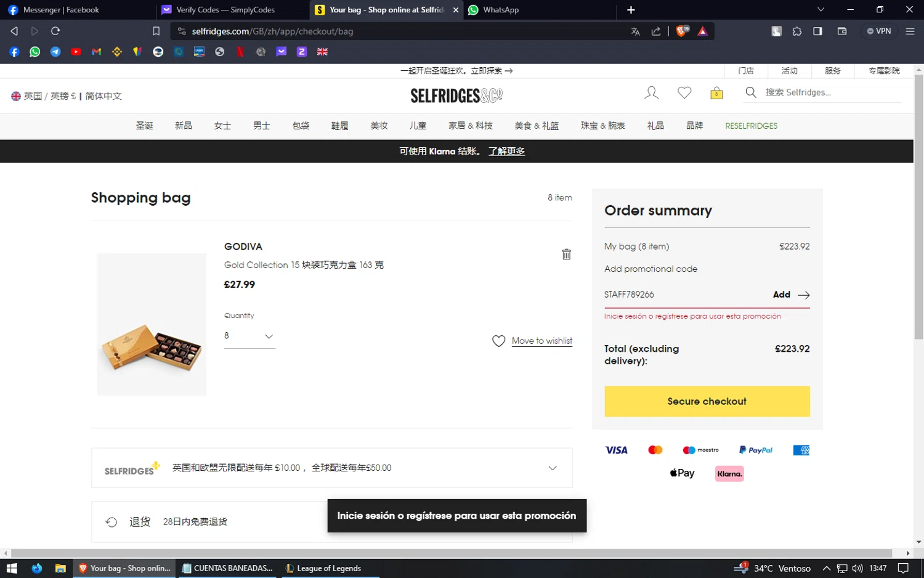Open the Quantity dropdown showing 8
Viewport: 924px width, 578px height.
click(249, 336)
